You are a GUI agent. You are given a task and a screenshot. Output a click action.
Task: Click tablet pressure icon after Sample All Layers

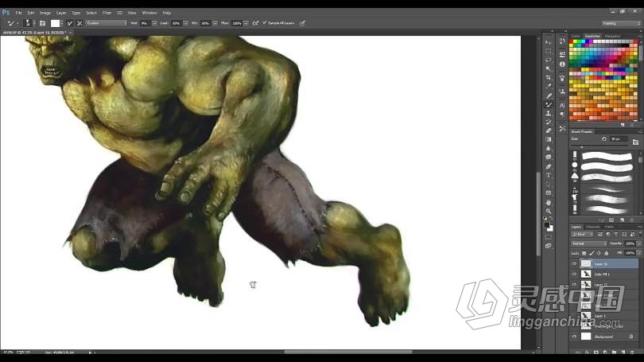tap(302, 23)
